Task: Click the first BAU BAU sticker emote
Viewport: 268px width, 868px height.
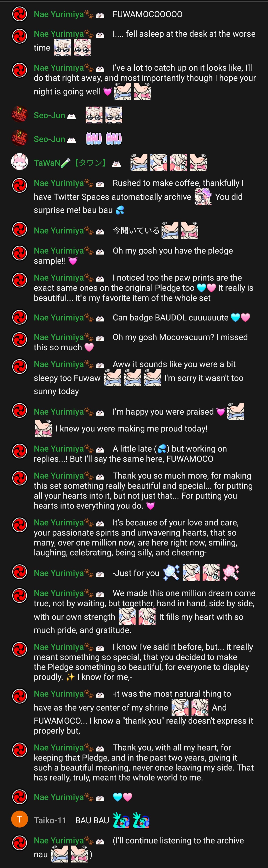Action: tap(94, 139)
